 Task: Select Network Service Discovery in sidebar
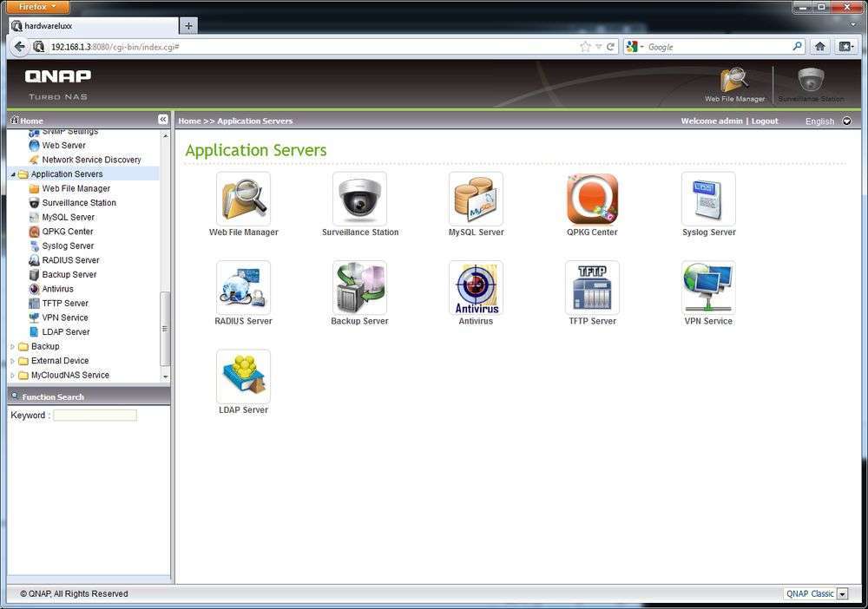click(x=91, y=160)
